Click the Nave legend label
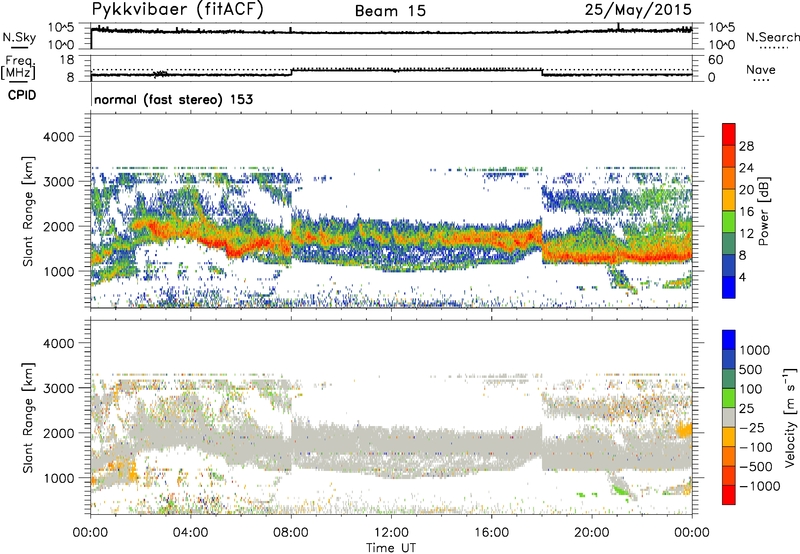Screen dimensions: 800x554 click(761, 69)
